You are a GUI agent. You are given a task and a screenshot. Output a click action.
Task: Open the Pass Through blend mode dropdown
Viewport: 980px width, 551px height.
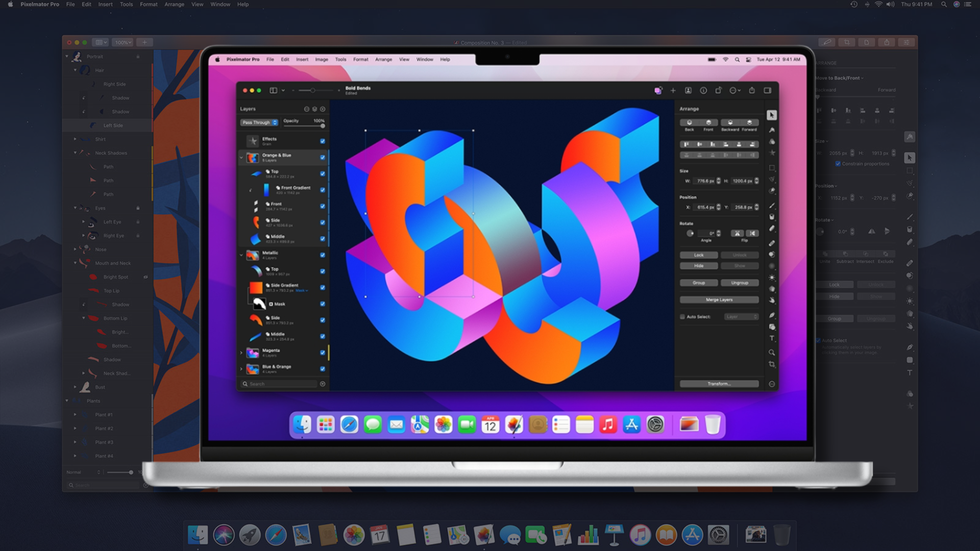coord(259,122)
